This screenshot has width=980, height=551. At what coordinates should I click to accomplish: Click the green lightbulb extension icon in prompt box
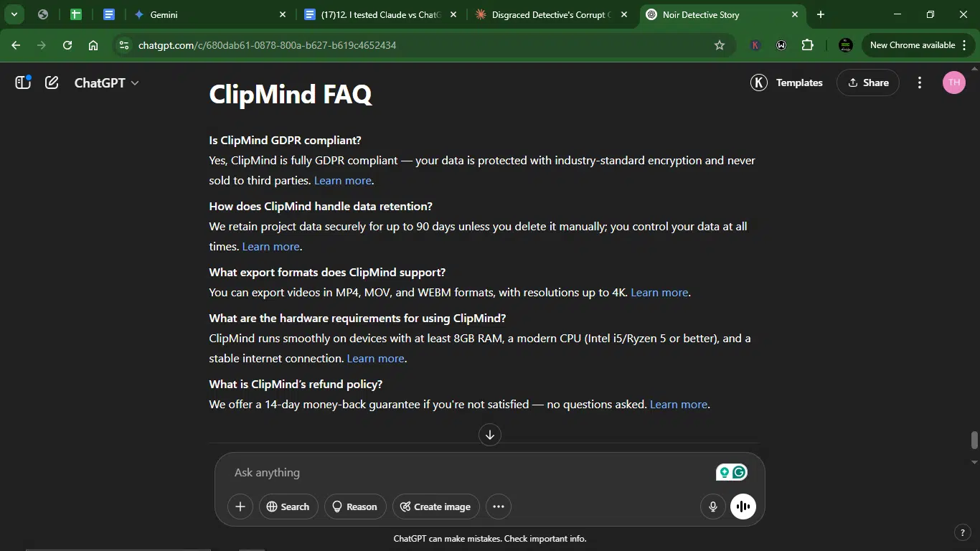[724, 472]
